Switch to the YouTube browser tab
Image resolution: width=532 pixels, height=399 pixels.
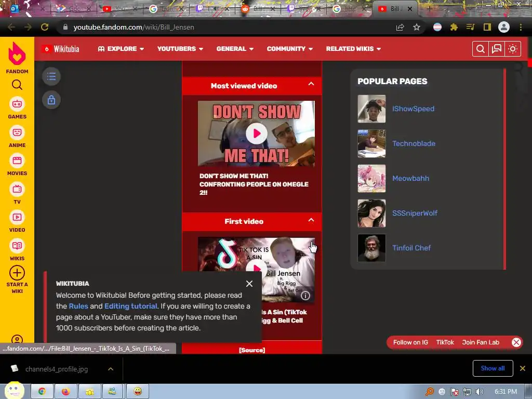pos(119,9)
